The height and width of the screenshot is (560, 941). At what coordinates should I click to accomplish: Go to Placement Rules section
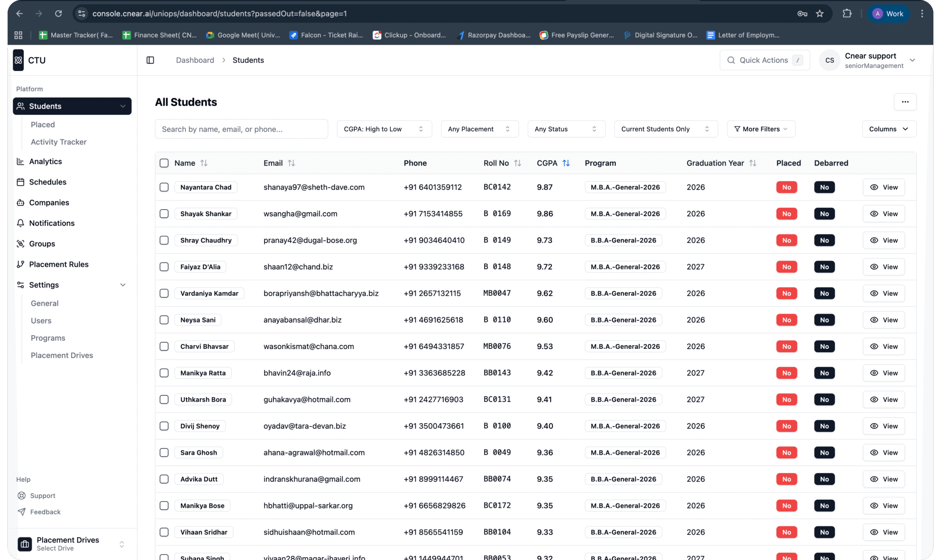[58, 265]
